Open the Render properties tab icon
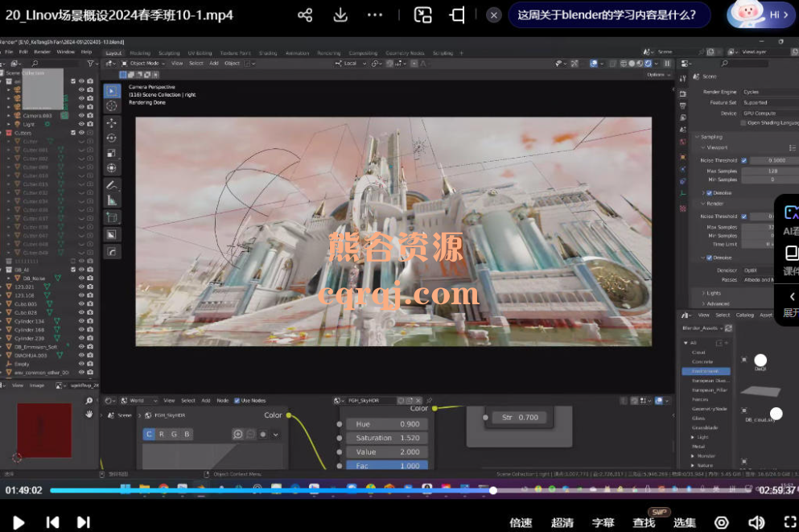The image size is (799, 532). point(683,93)
